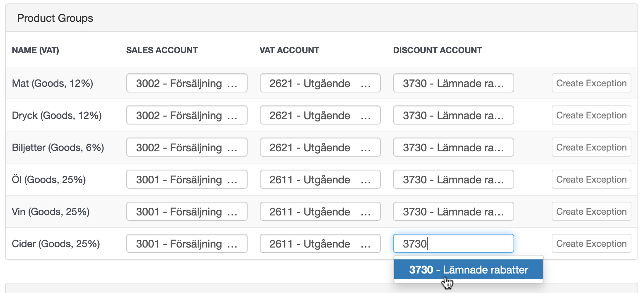Open the Biljetter sales account dropdown
644x293 pixels.
tap(187, 147)
